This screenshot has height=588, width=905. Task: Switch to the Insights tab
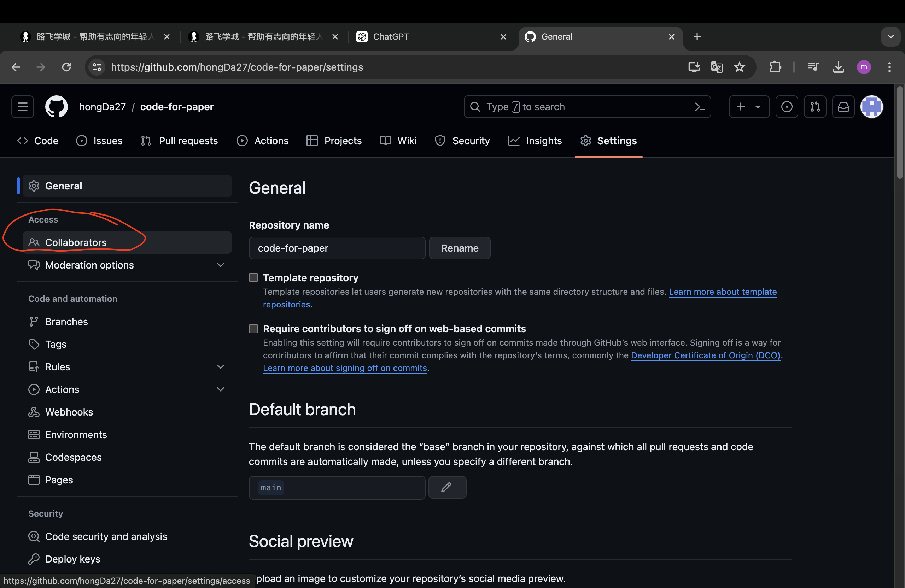pos(535,141)
